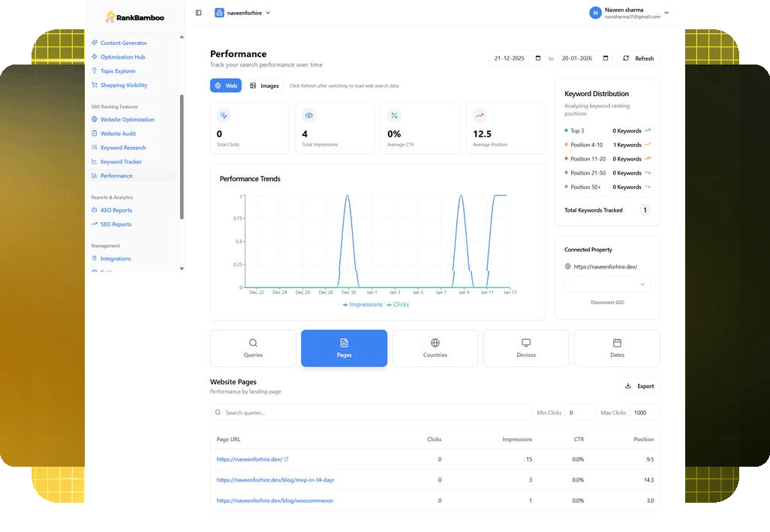This screenshot has height=532, width=770.
Task: Open the Connected Property select dropdown
Action: click(607, 284)
